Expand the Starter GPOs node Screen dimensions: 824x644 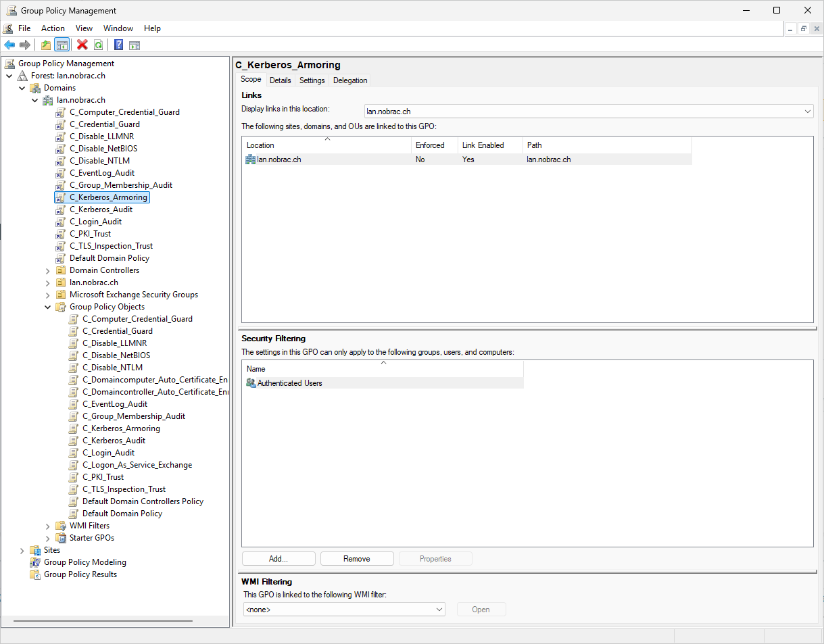48,538
